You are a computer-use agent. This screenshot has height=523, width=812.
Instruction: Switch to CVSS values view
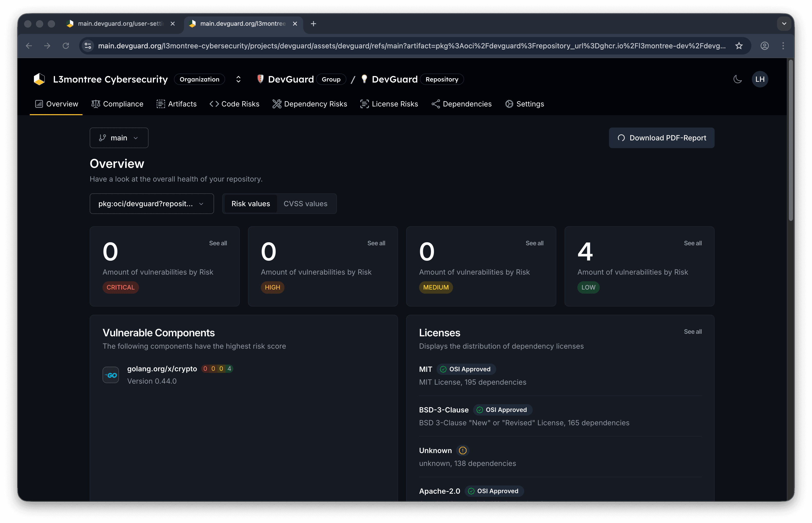click(305, 204)
